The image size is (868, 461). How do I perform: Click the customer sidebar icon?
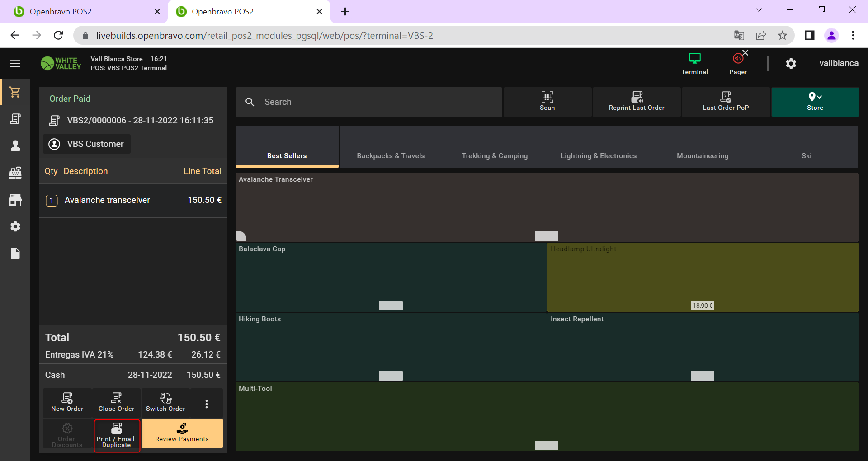(x=15, y=146)
